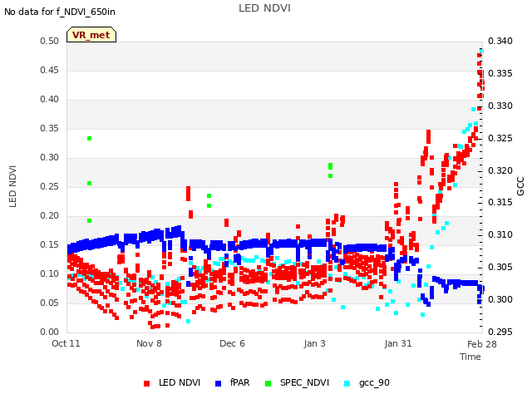Click the VR_met site label
The height and width of the screenshot is (399, 532).
91,35
